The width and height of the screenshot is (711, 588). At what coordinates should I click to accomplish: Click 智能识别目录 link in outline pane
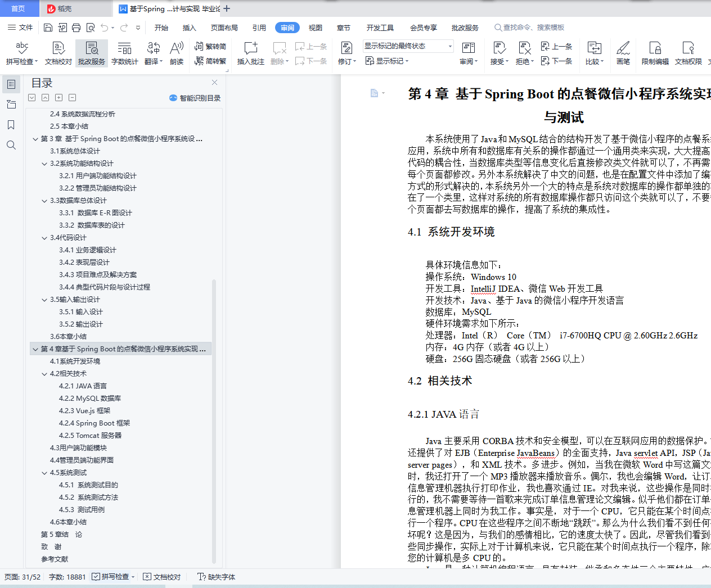[195, 98]
